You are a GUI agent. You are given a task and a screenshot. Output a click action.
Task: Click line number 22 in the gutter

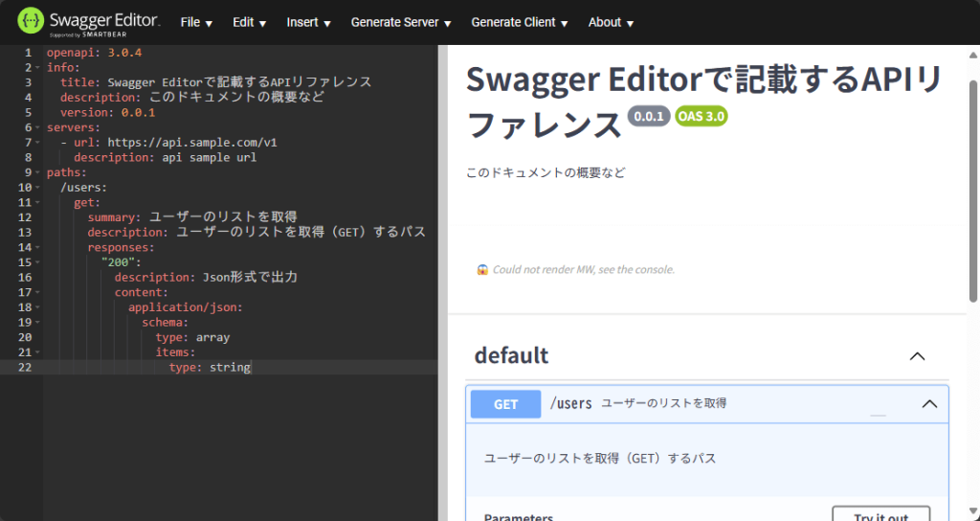24,368
